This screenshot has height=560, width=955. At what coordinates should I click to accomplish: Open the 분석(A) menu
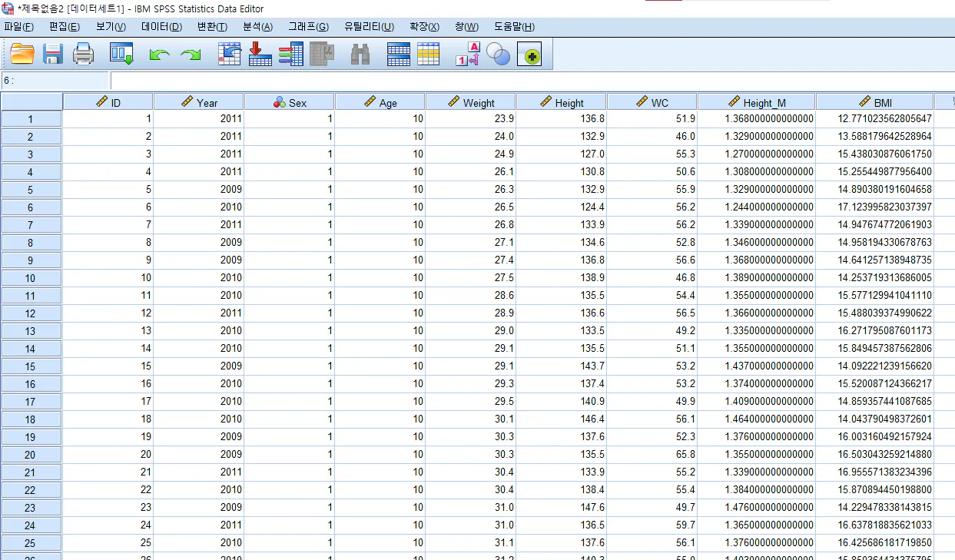tap(257, 27)
